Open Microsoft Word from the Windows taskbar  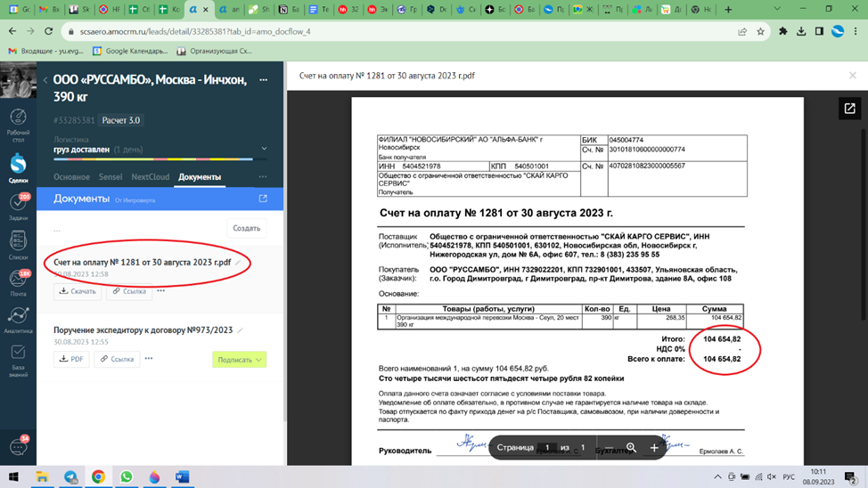(x=183, y=477)
